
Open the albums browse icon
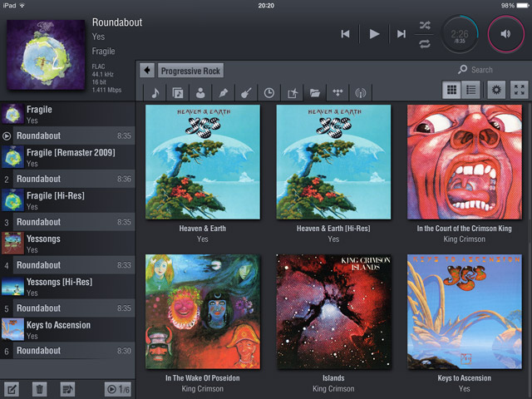[178, 92]
